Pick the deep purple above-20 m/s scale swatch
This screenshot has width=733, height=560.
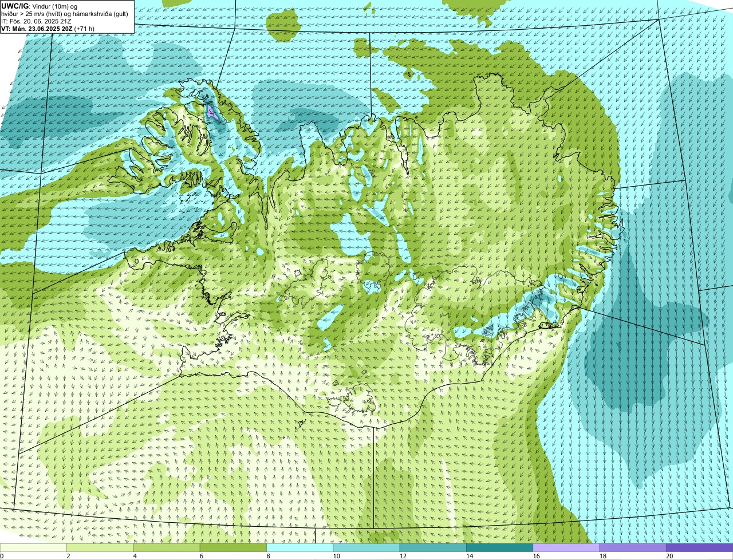coord(700,547)
